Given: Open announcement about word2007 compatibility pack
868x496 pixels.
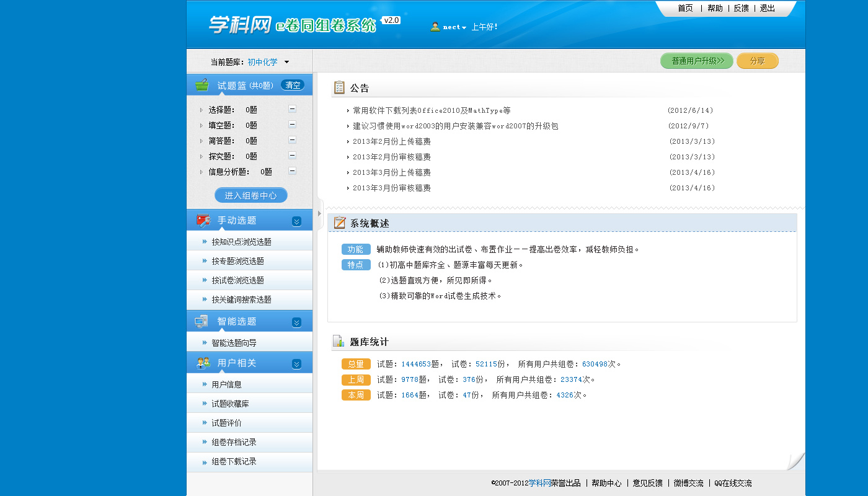Looking at the screenshot, I should [x=456, y=126].
